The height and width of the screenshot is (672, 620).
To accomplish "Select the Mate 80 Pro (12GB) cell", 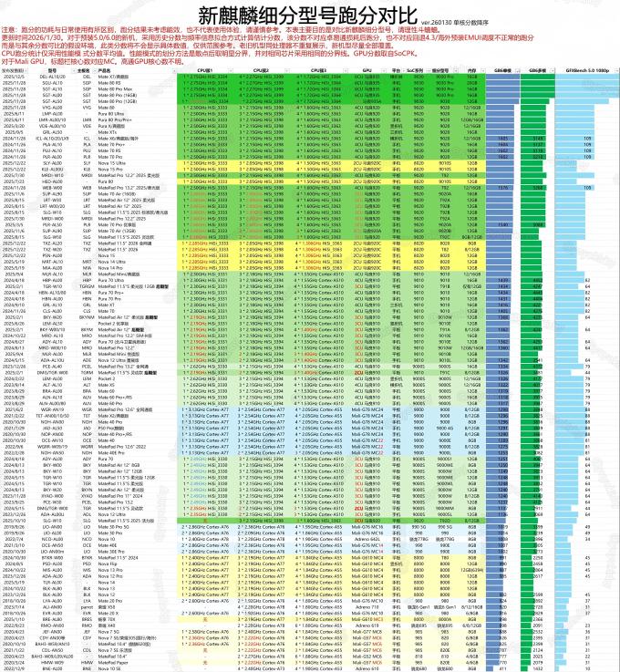I will coord(117,101).
